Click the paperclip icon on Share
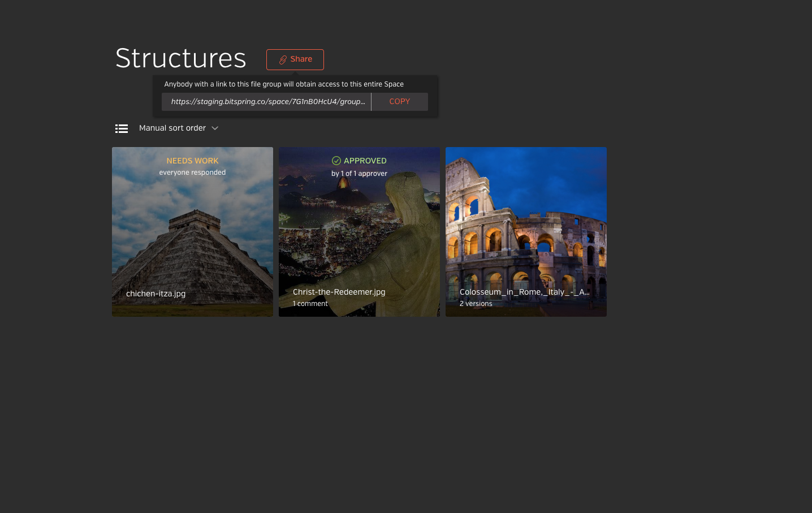Screen dimensions: 812x513 pos(283,59)
